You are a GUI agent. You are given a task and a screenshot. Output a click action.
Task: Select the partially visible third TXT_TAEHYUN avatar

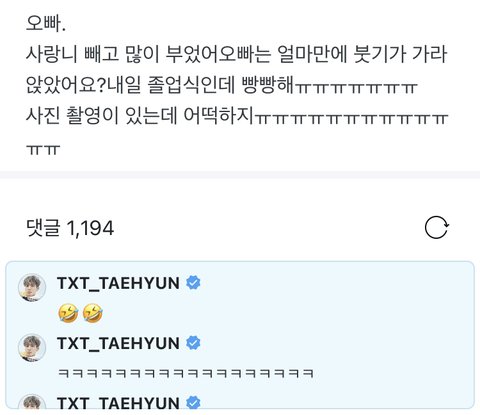(x=32, y=401)
